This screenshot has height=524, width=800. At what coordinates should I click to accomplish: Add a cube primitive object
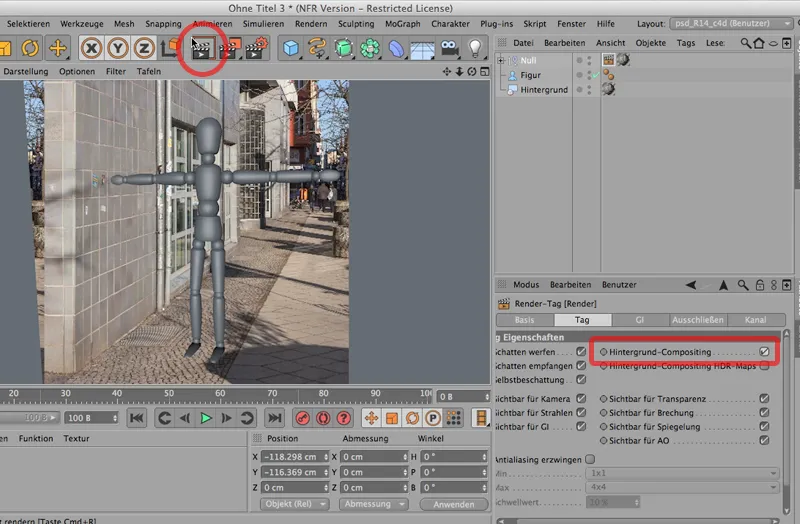[x=291, y=48]
